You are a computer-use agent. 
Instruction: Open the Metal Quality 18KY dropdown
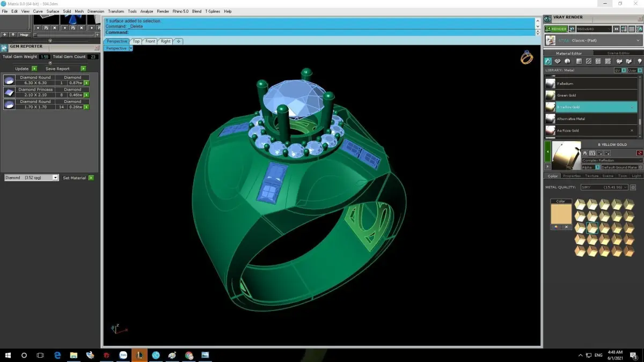tap(605, 187)
